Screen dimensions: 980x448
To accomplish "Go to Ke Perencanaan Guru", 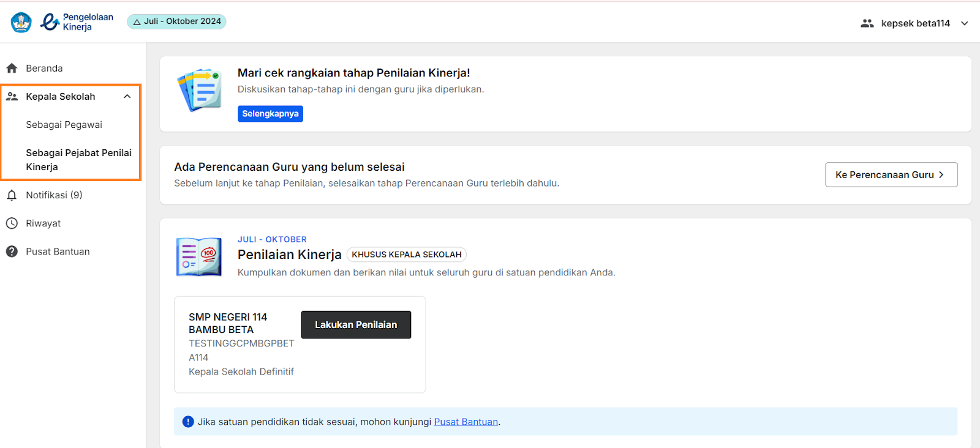I will pos(891,175).
